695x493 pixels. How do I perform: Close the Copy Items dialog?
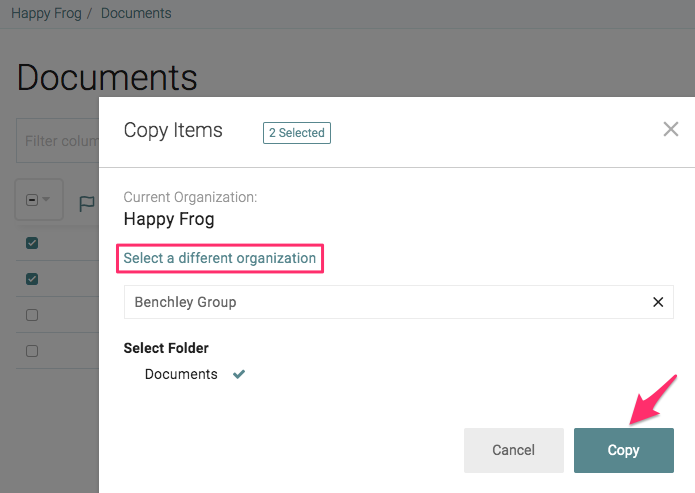671,129
